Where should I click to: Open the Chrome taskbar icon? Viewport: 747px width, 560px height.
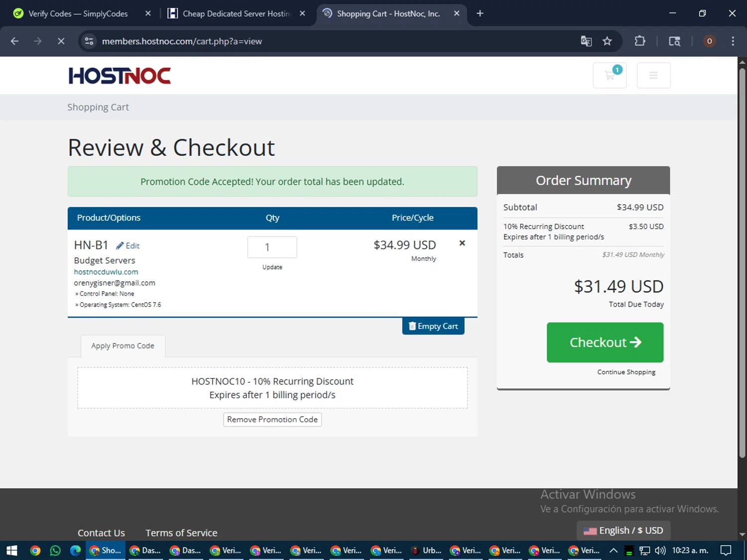click(x=35, y=551)
